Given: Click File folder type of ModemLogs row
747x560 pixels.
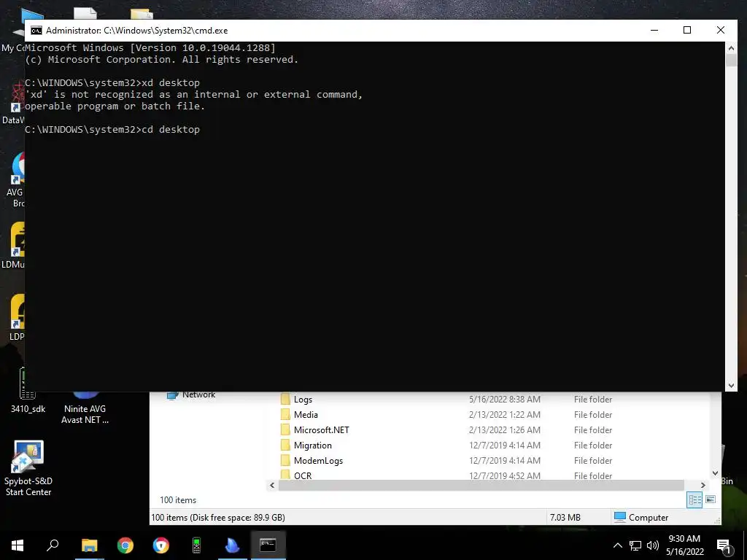Looking at the screenshot, I should click(x=593, y=461).
